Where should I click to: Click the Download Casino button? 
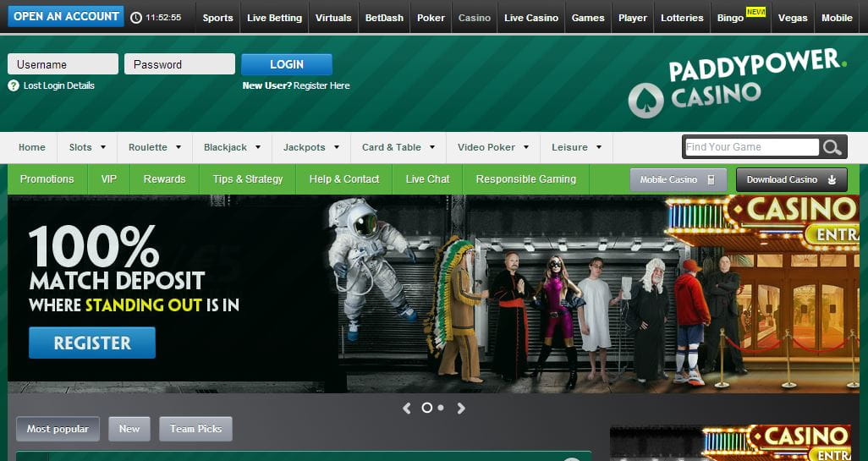(792, 180)
